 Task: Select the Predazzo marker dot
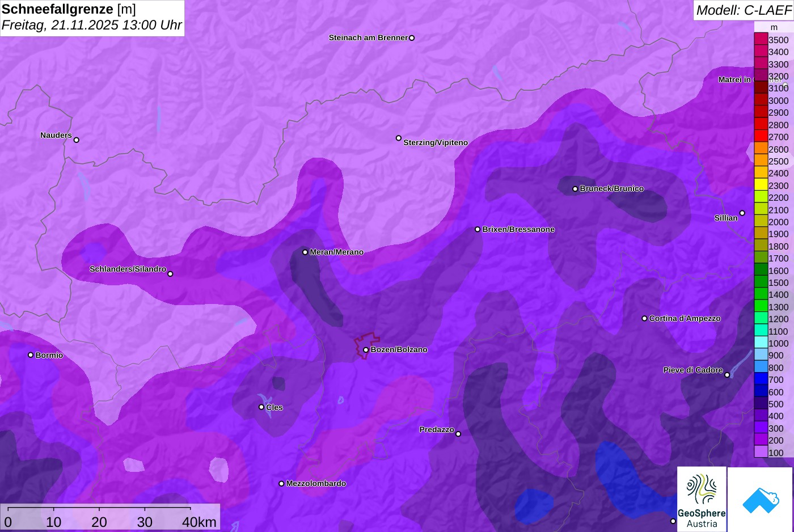pos(458,434)
